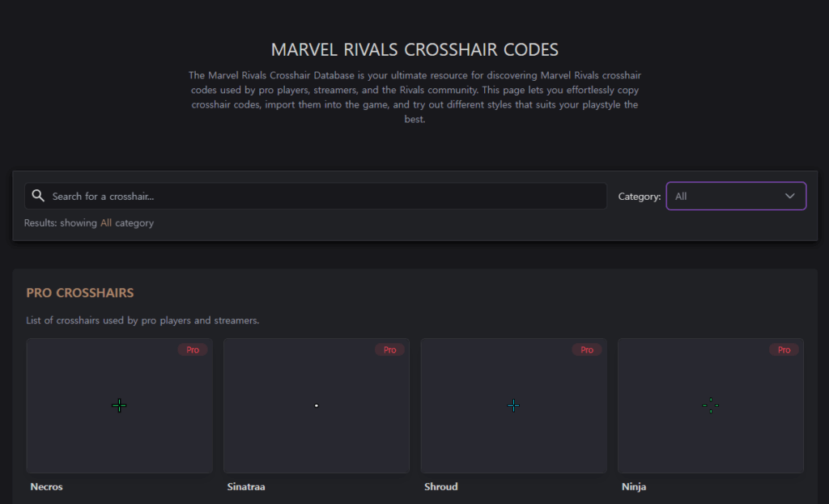Click the green dashed crosshair preview of Ninja
Screen dimensions: 829x504
(x=711, y=406)
